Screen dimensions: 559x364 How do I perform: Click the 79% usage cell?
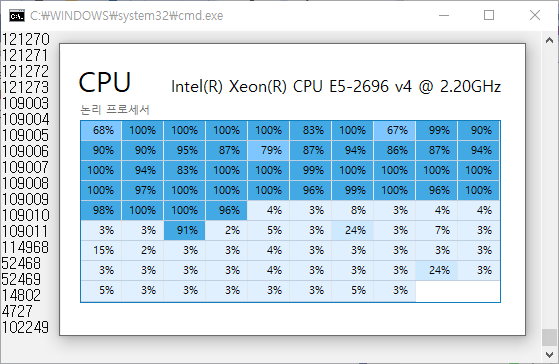[269, 150]
